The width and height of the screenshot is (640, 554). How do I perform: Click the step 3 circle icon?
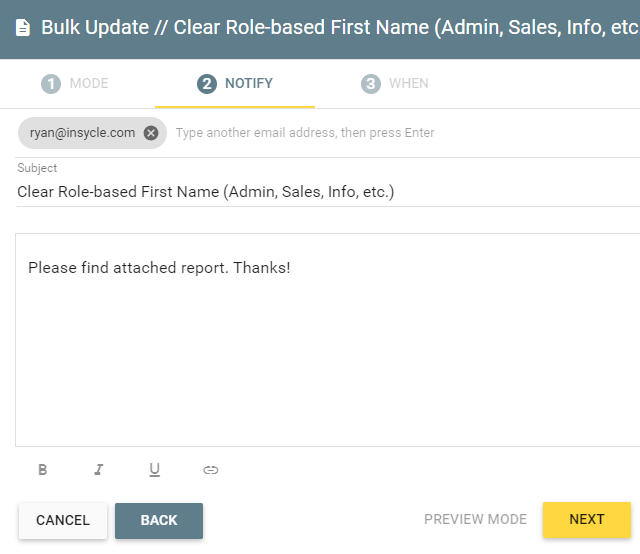coord(371,84)
